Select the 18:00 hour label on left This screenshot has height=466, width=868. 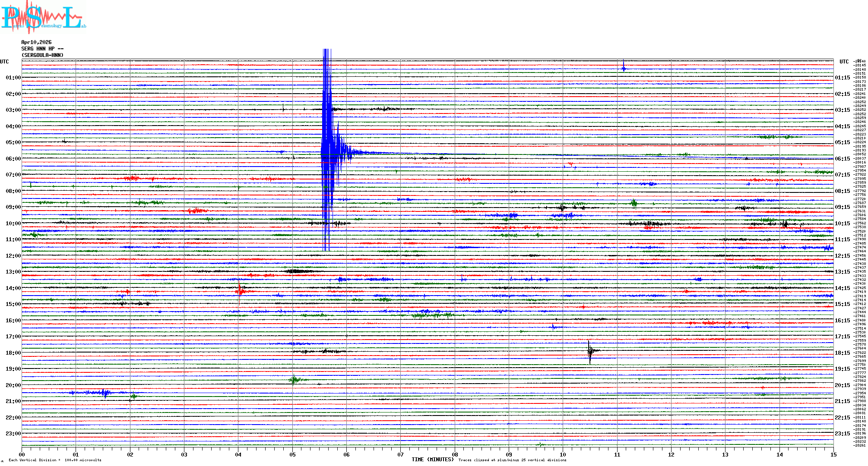[x=13, y=353]
